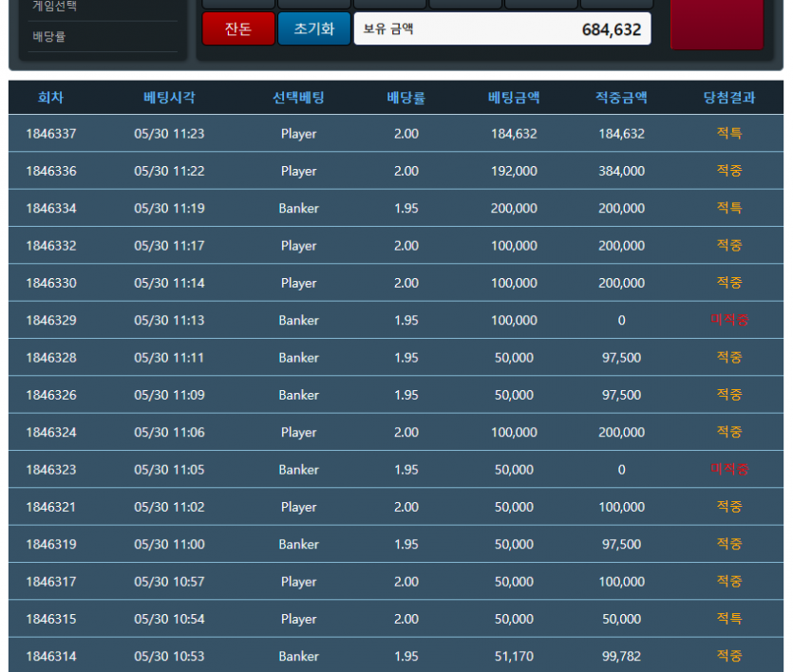Viewport: 793px width, 672px height.
Task: Click bet time 05/30 11:02
Action: (169, 507)
